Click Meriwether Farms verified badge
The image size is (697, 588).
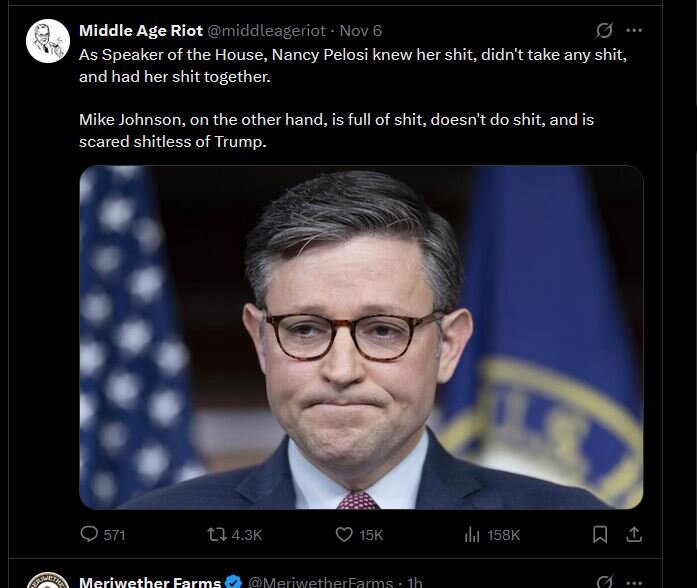(x=232, y=582)
